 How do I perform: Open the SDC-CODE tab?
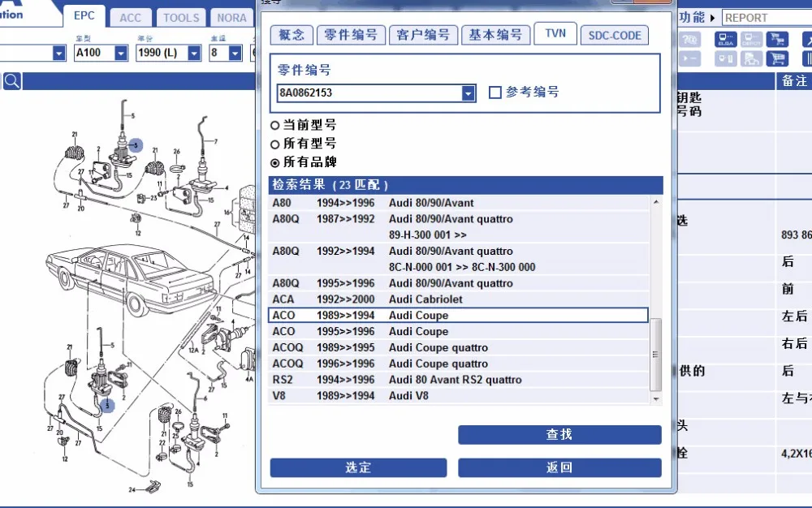[615, 35]
